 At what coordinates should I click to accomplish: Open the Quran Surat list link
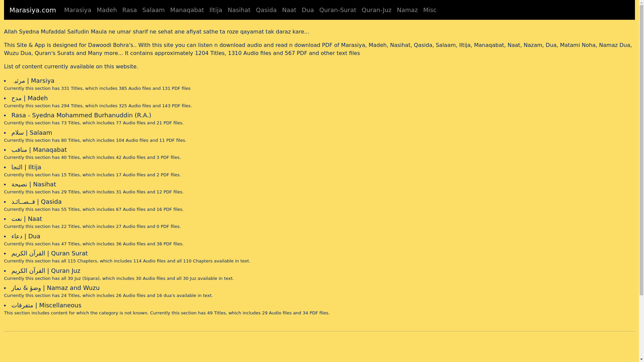49,253
